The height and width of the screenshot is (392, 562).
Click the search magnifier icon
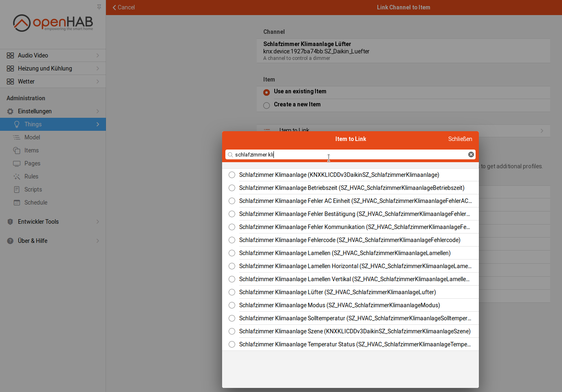point(230,155)
